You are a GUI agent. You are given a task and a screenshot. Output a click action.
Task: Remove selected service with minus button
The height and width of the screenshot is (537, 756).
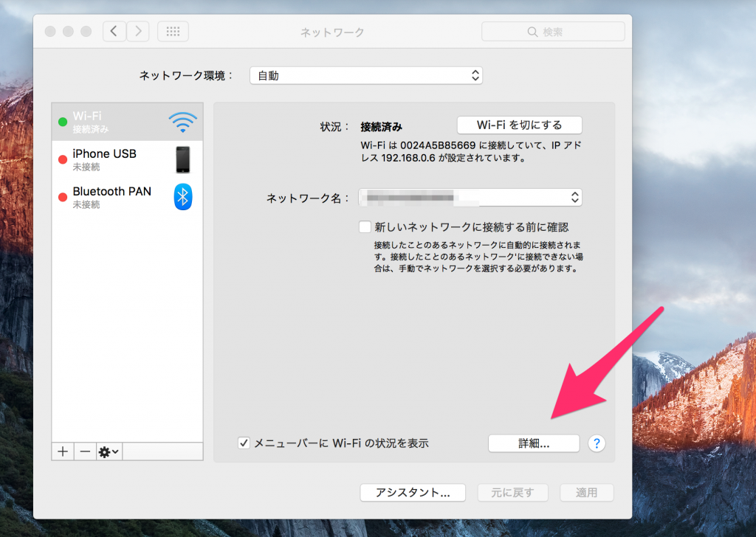[85, 451]
